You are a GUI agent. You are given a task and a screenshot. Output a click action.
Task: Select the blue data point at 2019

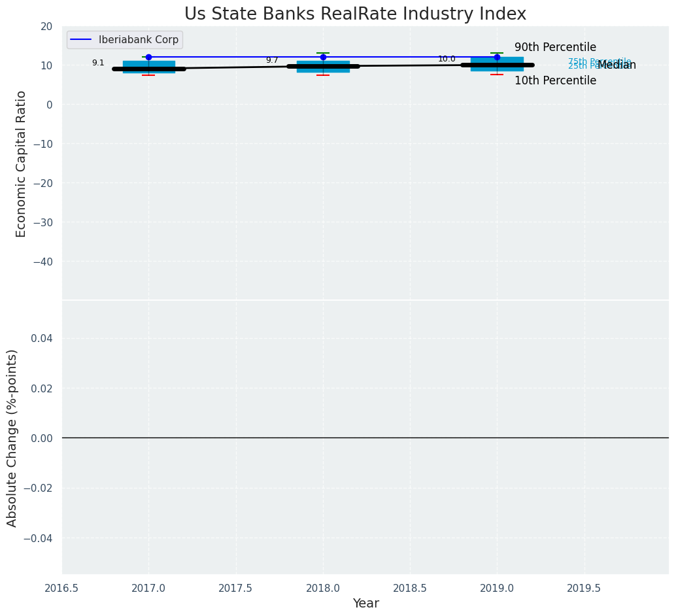click(497, 57)
